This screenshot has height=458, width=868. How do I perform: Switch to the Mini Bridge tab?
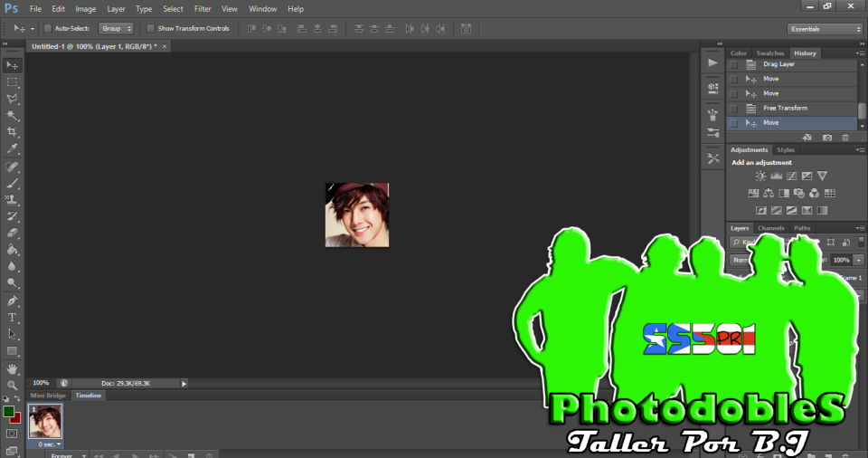[x=48, y=396]
